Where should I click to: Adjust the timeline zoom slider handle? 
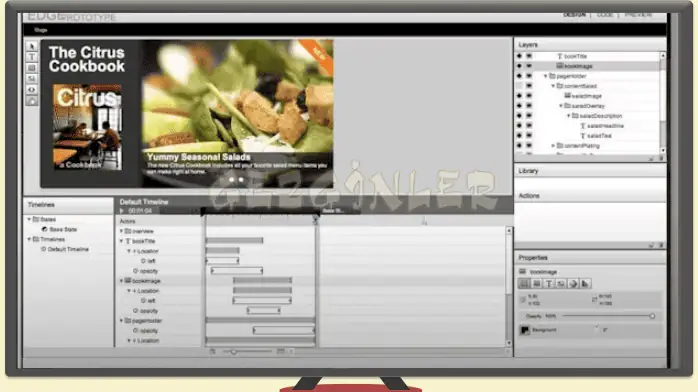pyautogui.click(x=234, y=352)
